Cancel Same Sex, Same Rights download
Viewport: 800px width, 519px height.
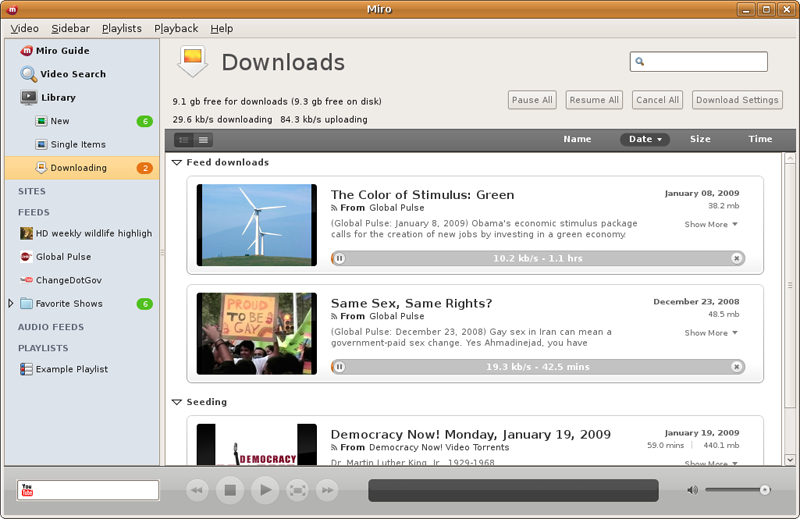pos(736,367)
